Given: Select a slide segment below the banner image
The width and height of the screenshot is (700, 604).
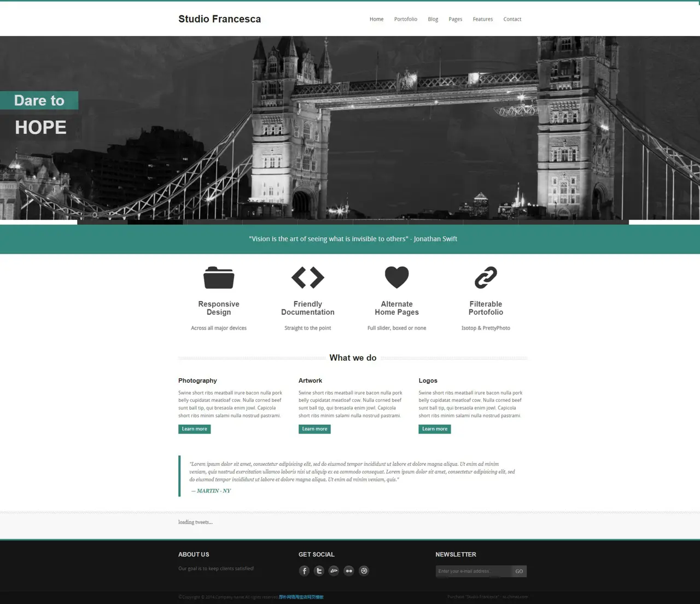Looking at the screenshot, I should point(156,222).
